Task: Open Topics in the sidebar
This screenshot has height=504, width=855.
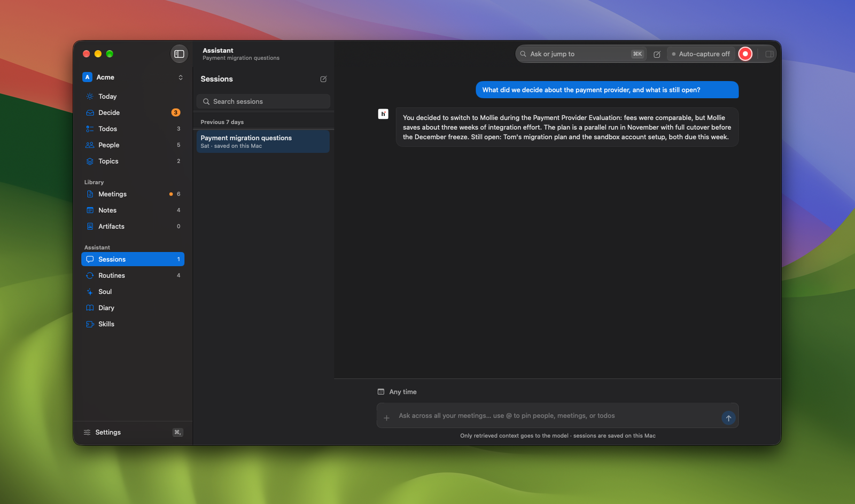Action: 133,161
